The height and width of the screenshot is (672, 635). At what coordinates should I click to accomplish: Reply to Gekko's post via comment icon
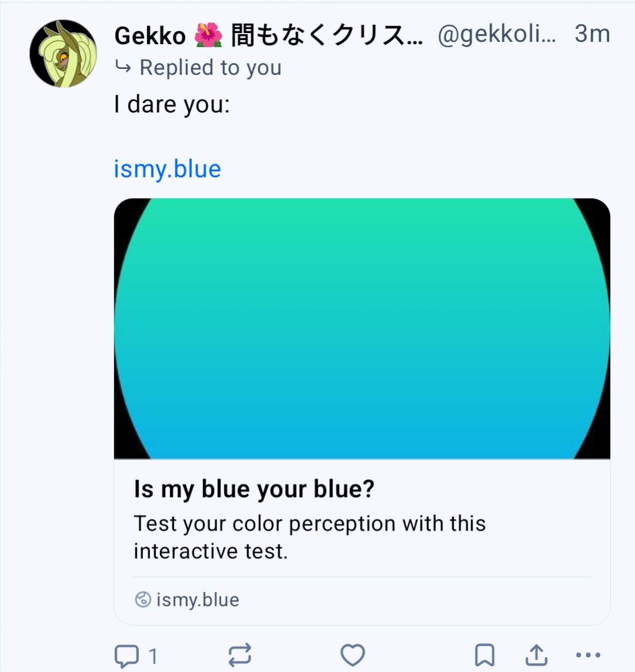pyautogui.click(x=127, y=656)
